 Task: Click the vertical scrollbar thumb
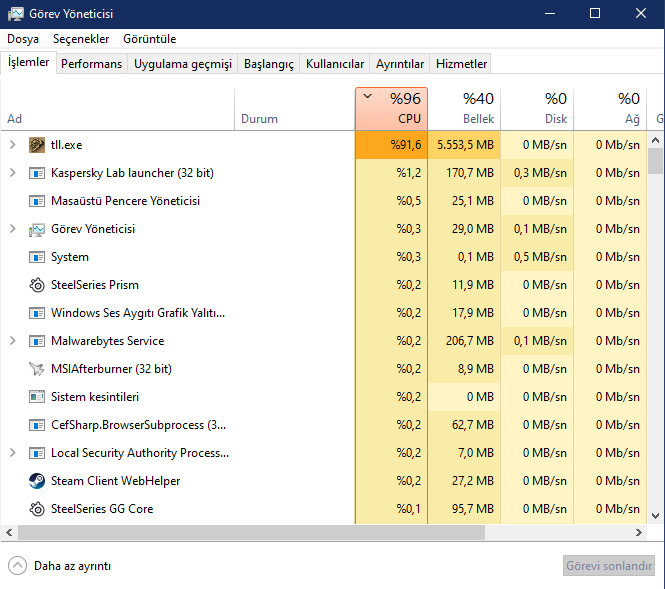655,161
